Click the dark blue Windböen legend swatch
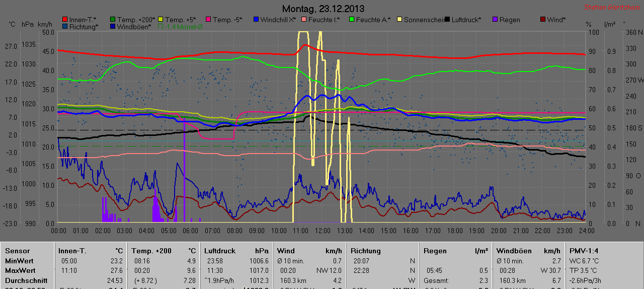 pyautogui.click(x=113, y=27)
